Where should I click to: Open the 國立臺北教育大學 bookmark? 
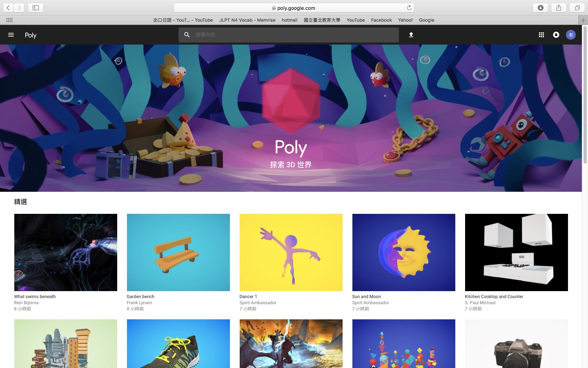click(x=322, y=20)
